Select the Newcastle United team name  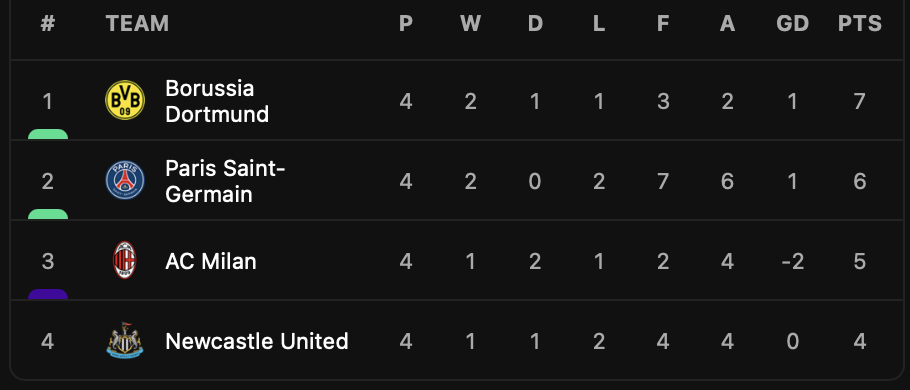click(257, 341)
